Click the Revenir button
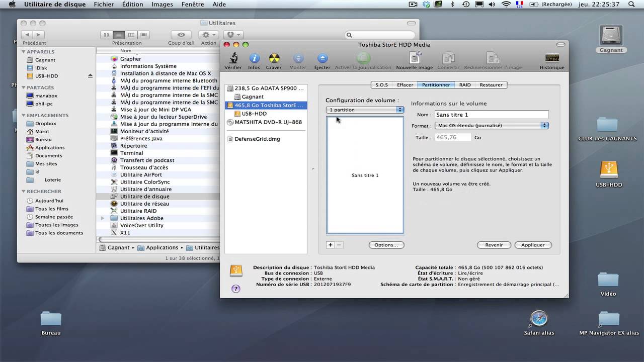 point(494,245)
